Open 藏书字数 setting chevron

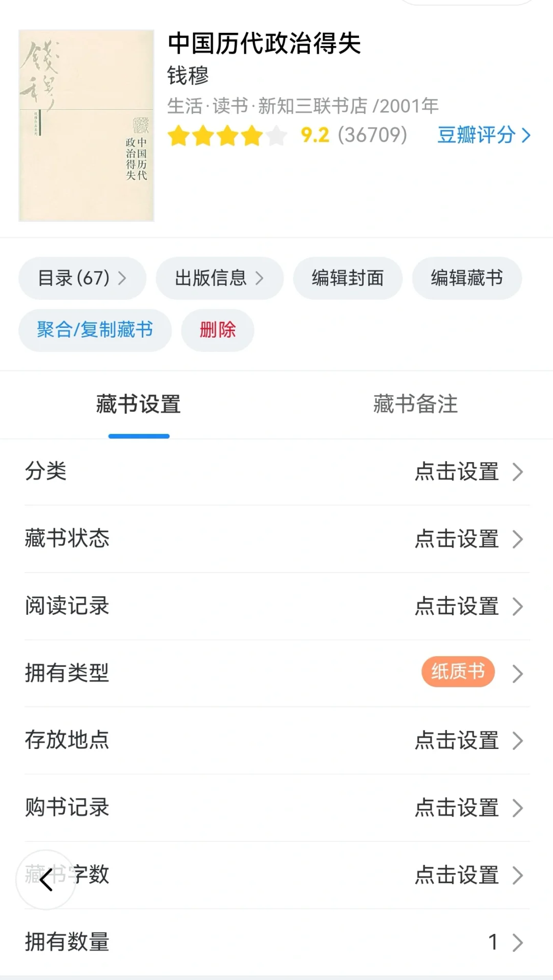pyautogui.click(x=518, y=875)
